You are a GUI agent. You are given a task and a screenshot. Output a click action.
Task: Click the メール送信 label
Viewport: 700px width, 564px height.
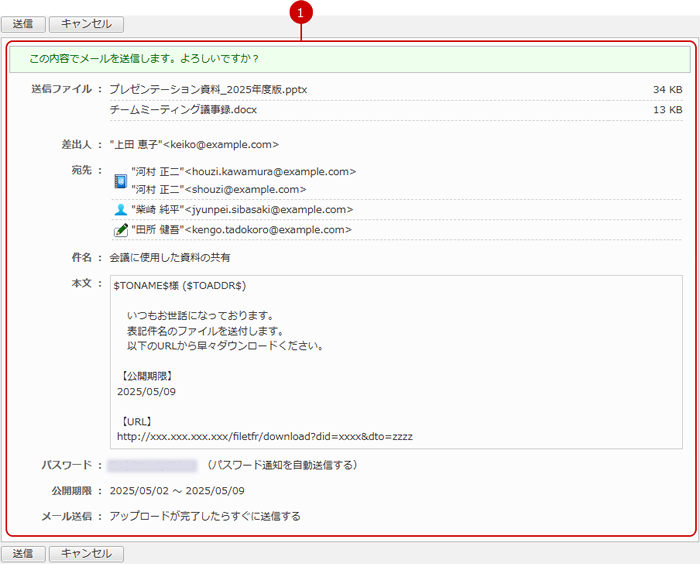(x=66, y=517)
